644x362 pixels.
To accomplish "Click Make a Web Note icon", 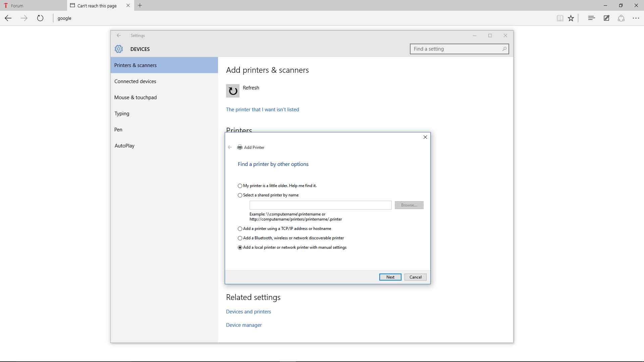I will pyautogui.click(x=606, y=18).
